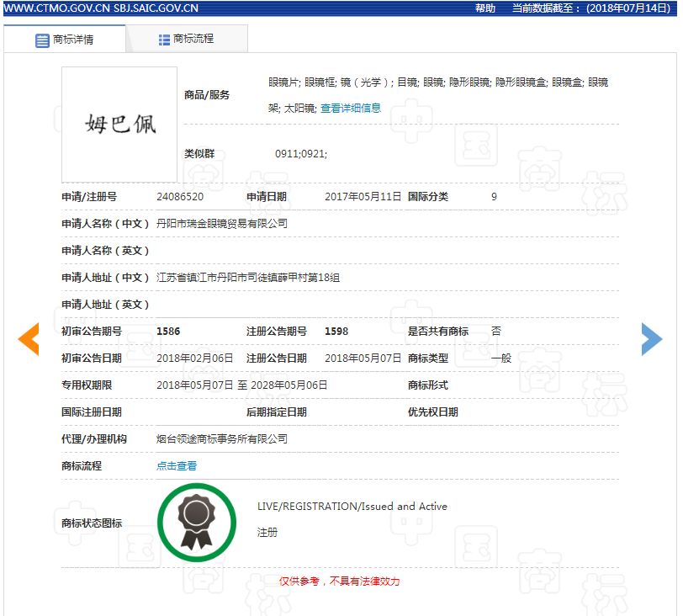Click the registration number 24086520
The height and width of the screenshot is (616, 683).
coord(180,196)
